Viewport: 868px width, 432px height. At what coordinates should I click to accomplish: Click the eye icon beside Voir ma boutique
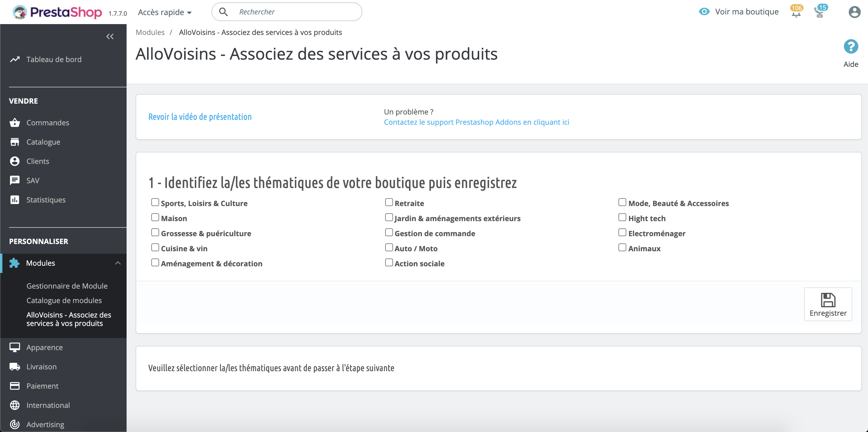pos(704,11)
